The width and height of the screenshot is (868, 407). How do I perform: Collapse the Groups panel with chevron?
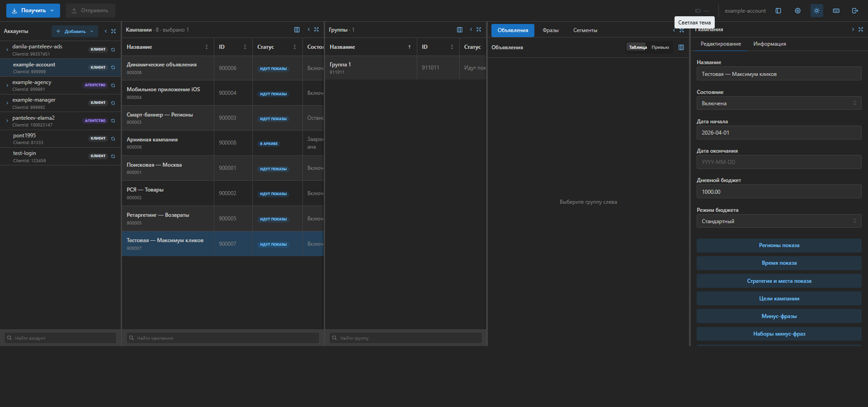tap(471, 29)
